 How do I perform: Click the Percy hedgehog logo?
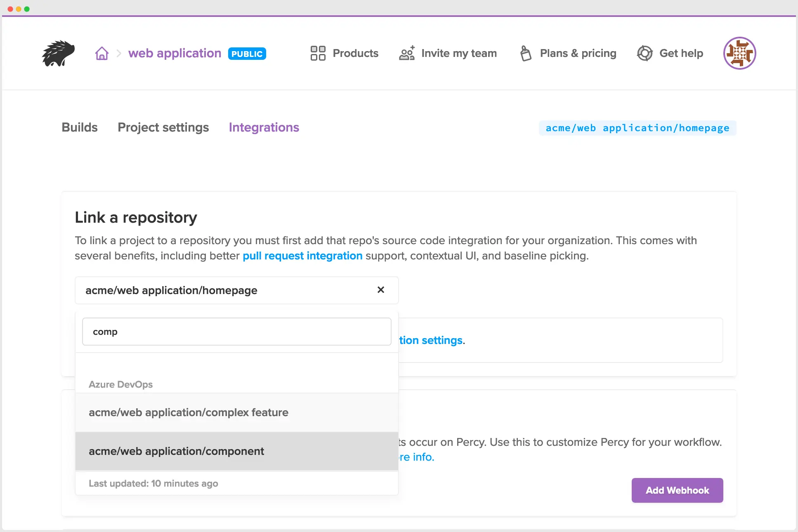[x=58, y=53]
